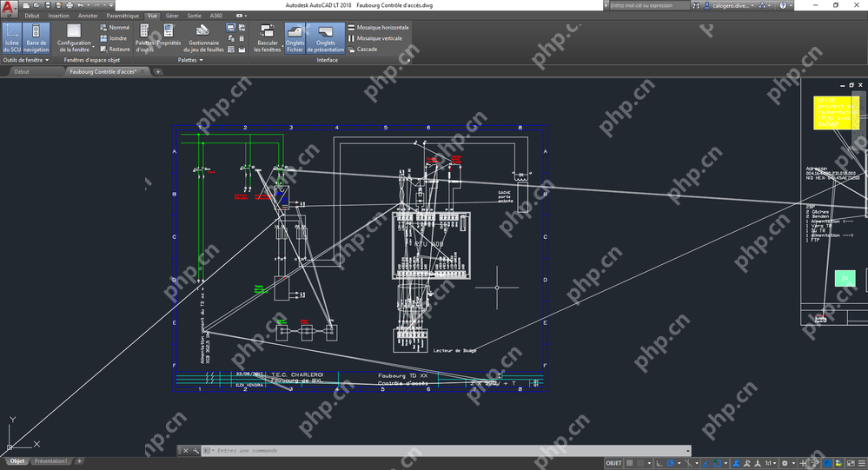Click Cascade windows button
This screenshot has width=868, height=470.
362,50
